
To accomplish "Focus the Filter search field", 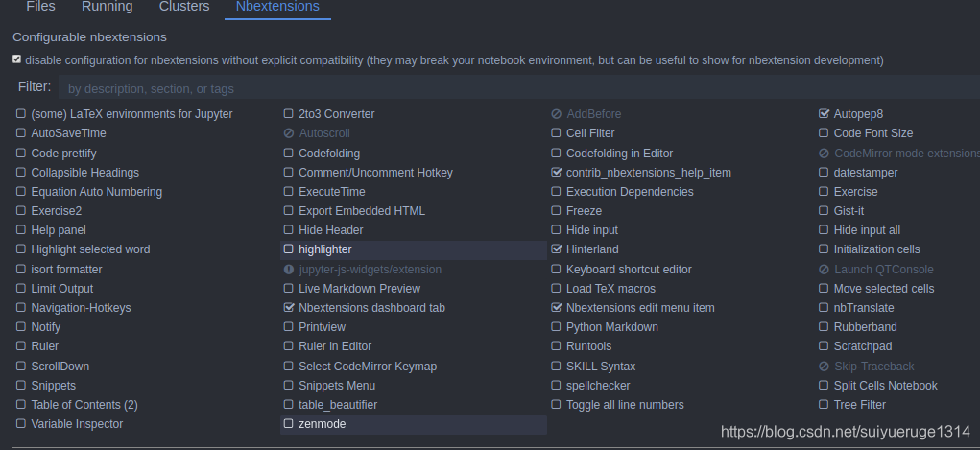I will pos(518,88).
